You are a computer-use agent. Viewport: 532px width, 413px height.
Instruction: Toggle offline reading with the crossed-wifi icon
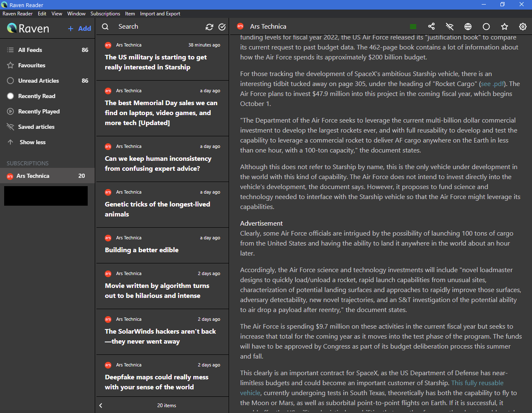[x=449, y=26]
